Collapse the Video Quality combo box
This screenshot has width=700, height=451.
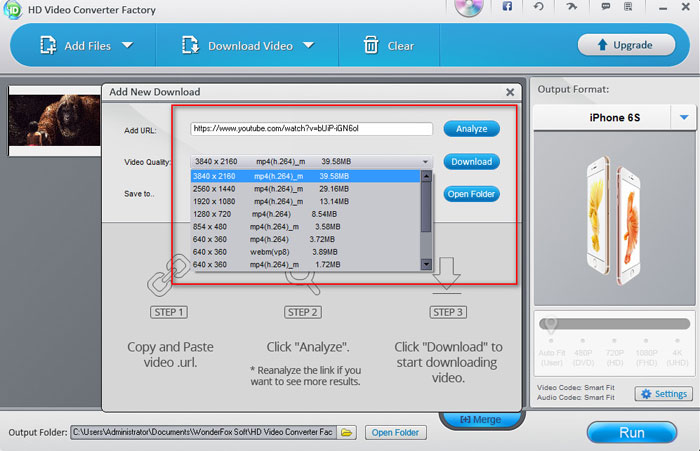425,162
